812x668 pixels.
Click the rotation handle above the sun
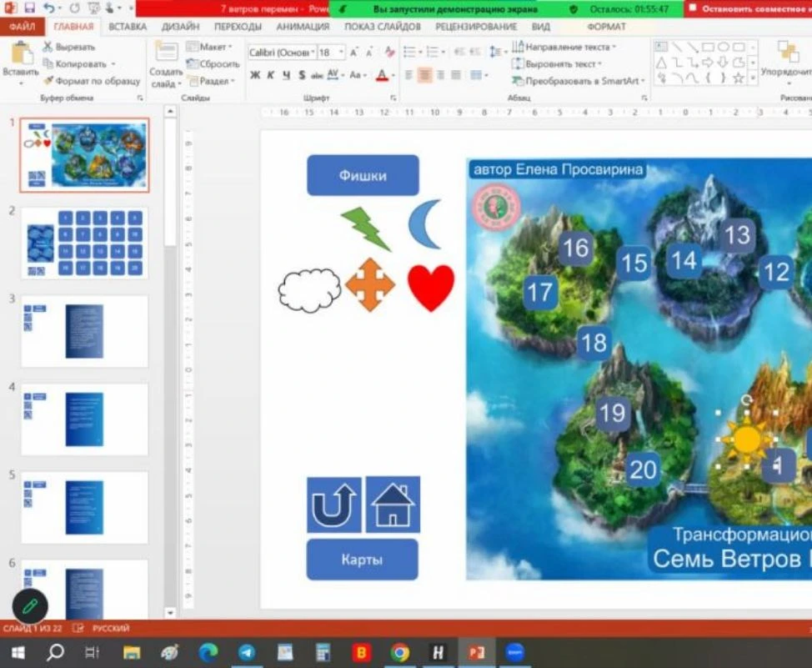746,399
